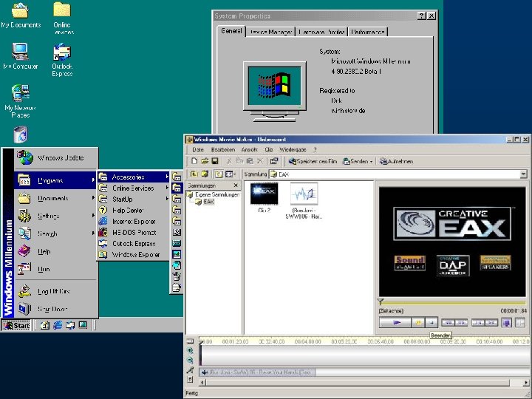The image size is (532, 399).
Task: Select the EAX video clip thumbnail
Action: [264, 194]
